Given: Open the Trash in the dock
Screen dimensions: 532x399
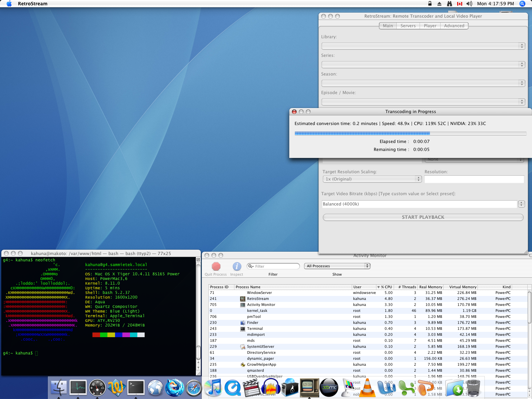Looking at the screenshot, I should pyautogui.click(x=473, y=388).
